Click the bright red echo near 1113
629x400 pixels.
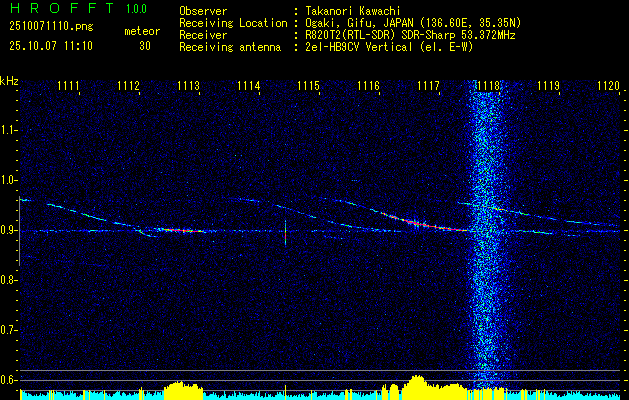[183, 230]
